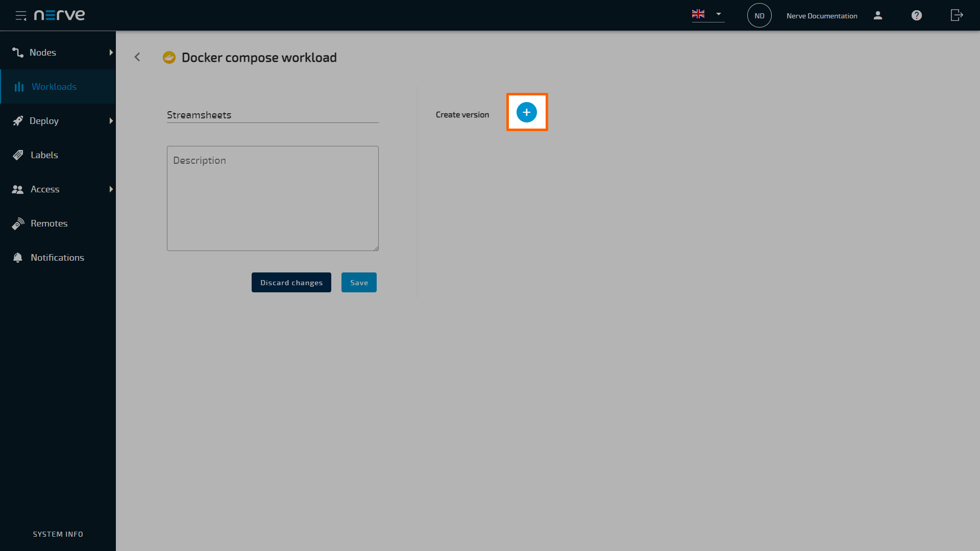Click the Description input field
The height and width of the screenshot is (551, 980).
coord(273,198)
